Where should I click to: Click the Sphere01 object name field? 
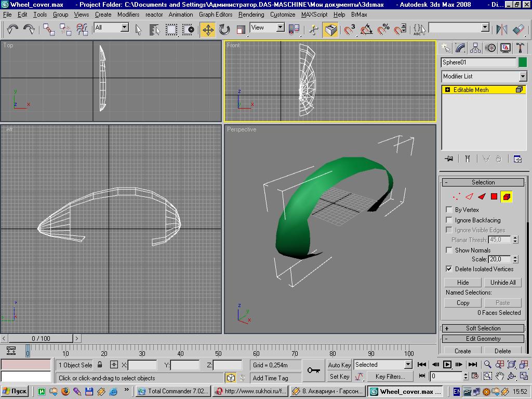tap(478, 62)
